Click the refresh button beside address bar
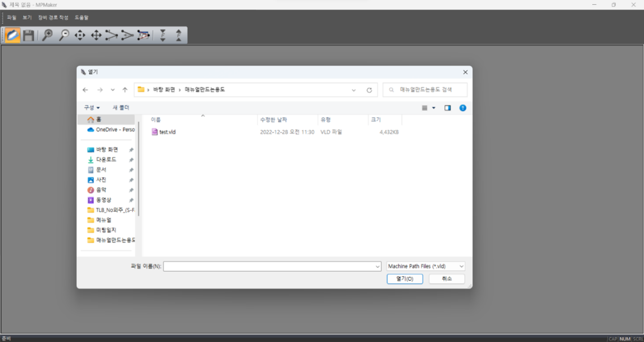The width and height of the screenshot is (644, 342). tap(369, 90)
